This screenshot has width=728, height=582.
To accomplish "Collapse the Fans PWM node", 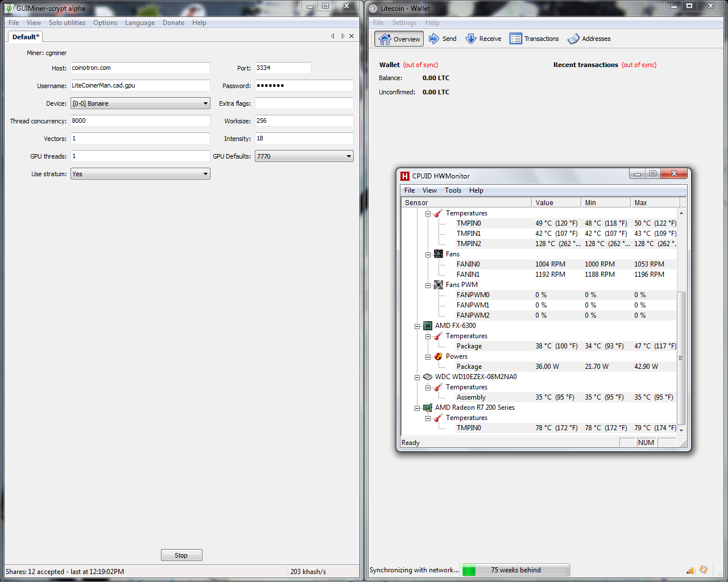I will (x=428, y=285).
